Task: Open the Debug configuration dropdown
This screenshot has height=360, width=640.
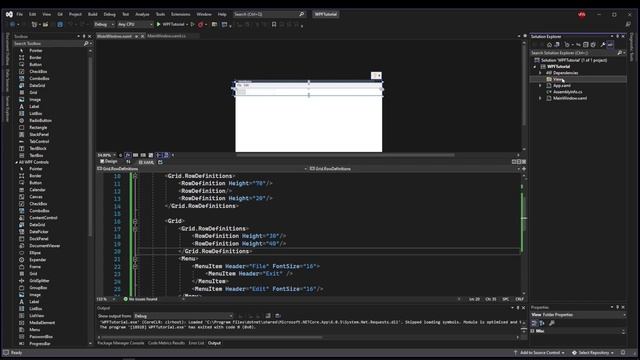Action: tap(104, 24)
